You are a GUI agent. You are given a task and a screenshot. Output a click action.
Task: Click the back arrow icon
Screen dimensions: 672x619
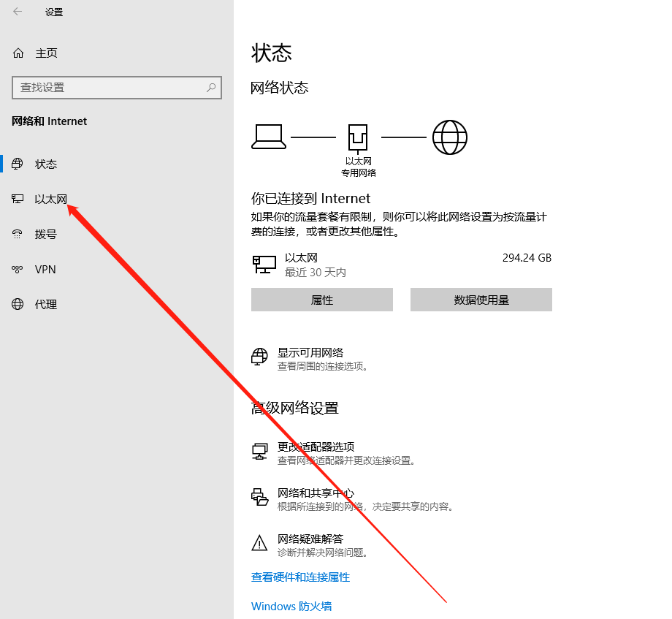pyautogui.click(x=18, y=12)
